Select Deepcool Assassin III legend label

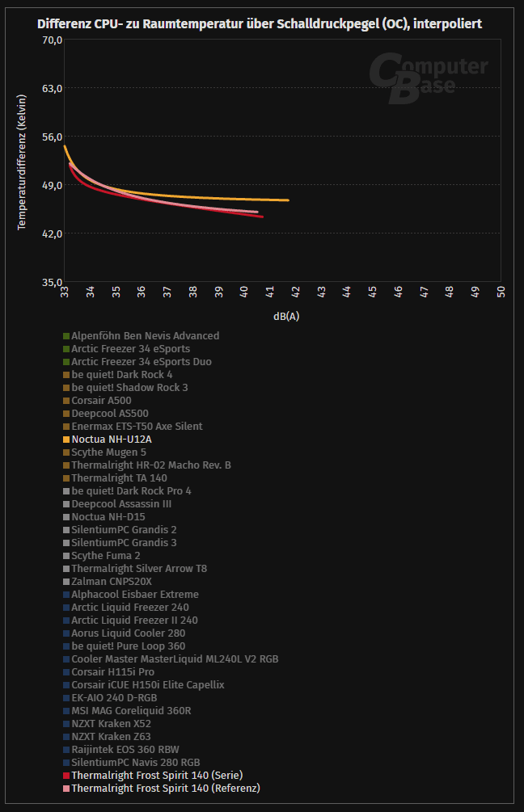click(121, 504)
